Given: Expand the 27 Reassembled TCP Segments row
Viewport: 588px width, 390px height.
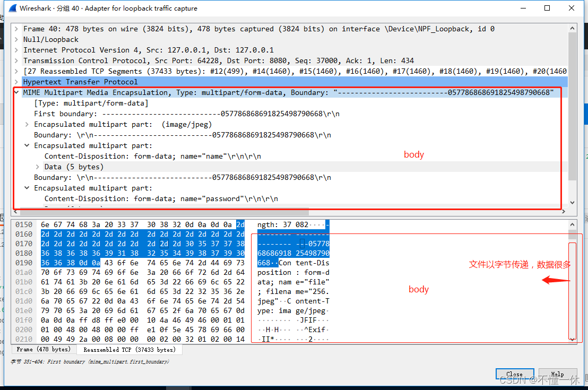Looking at the screenshot, I should [x=16, y=71].
